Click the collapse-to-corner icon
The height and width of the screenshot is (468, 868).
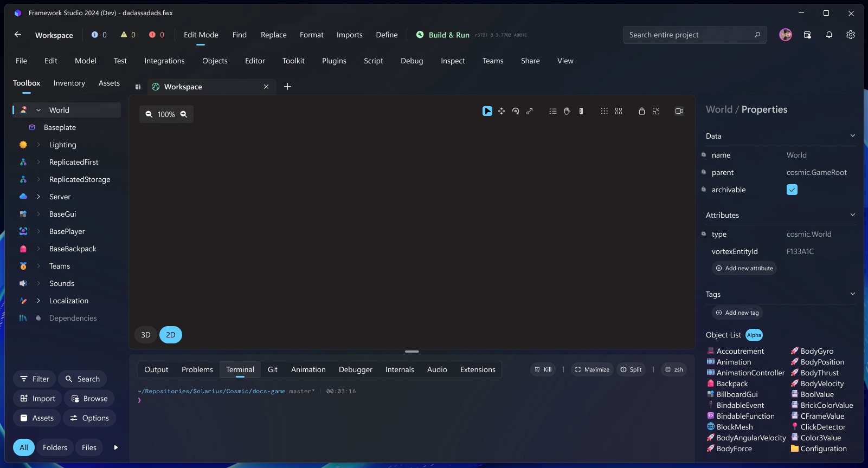(x=656, y=111)
